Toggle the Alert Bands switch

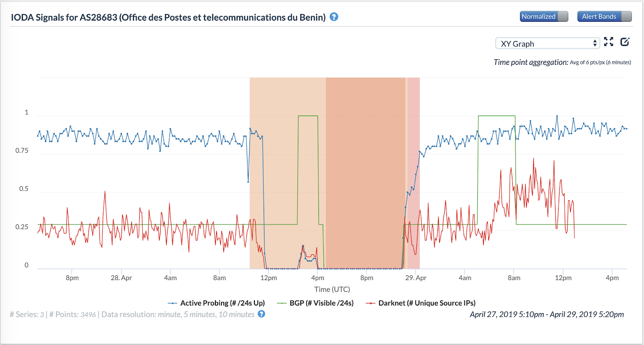(604, 17)
